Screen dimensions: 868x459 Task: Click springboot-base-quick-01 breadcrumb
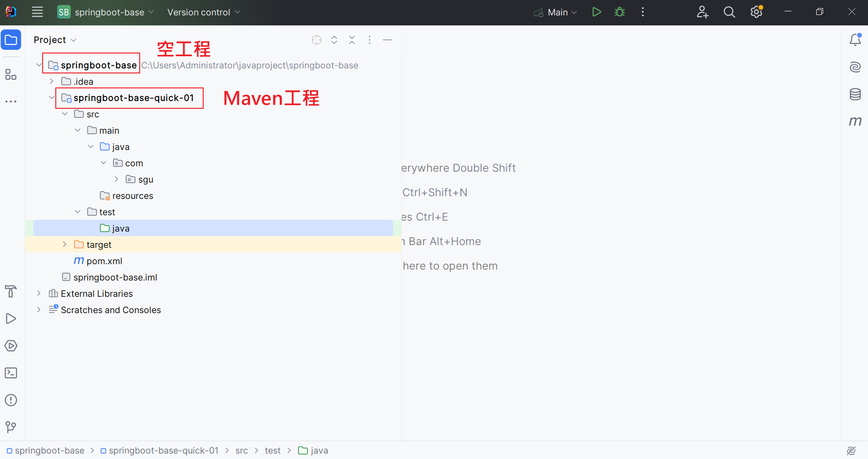point(159,450)
